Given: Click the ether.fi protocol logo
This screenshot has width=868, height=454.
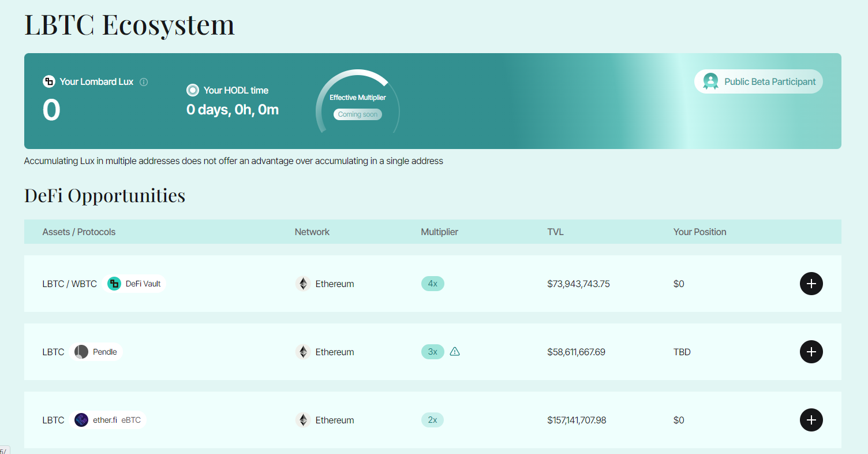Looking at the screenshot, I should click(x=81, y=420).
